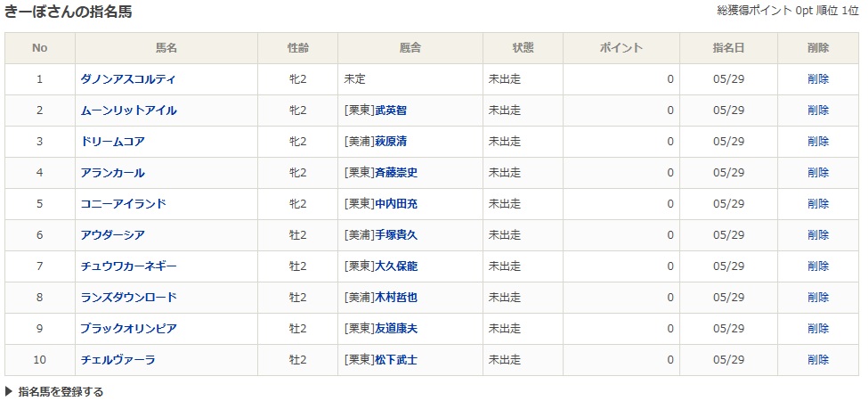Delete コニーアイランド via 削除 link
Viewport: 868px width, 401px height.
pos(818,204)
